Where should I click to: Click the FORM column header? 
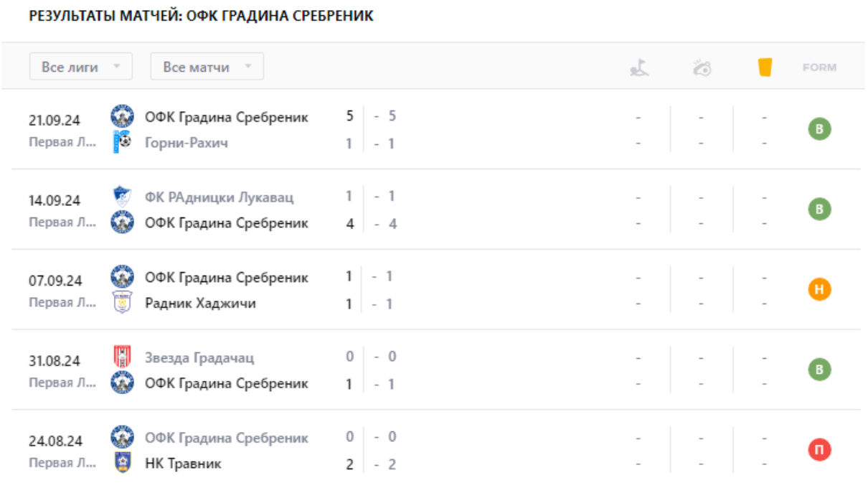pyautogui.click(x=819, y=67)
